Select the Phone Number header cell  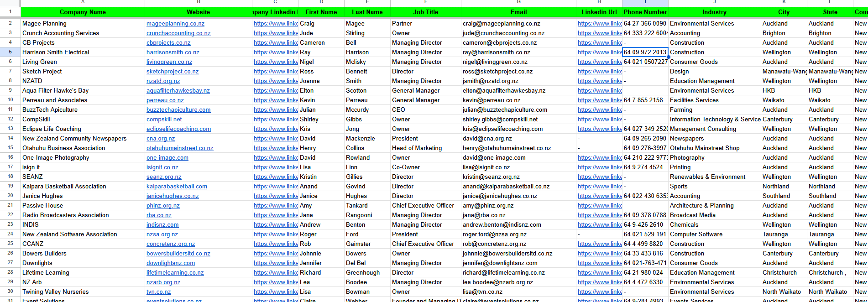coord(645,12)
